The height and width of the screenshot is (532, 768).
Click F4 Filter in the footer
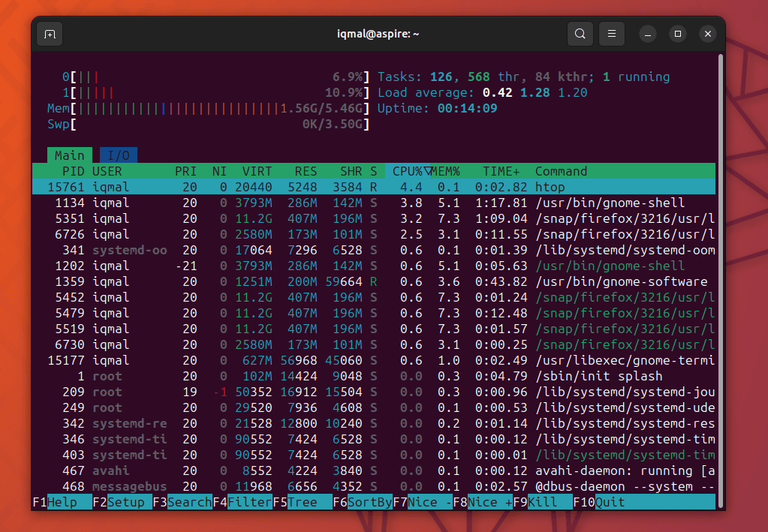[242, 502]
